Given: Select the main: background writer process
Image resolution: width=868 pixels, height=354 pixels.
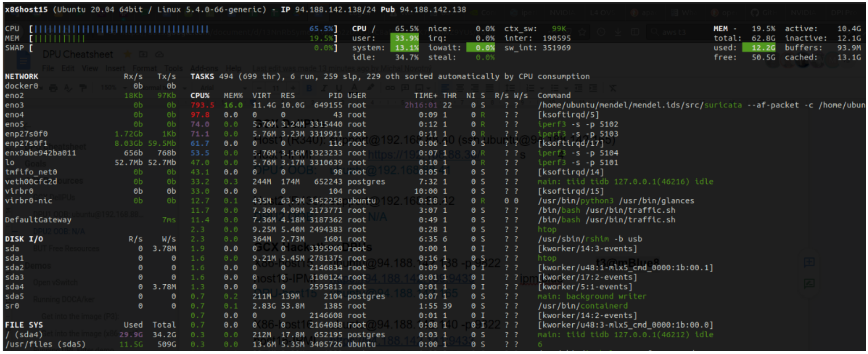Looking at the screenshot, I should pyautogui.click(x=592, y=296).
